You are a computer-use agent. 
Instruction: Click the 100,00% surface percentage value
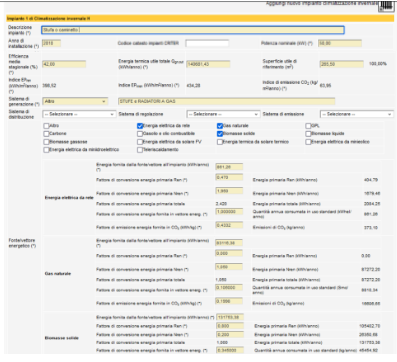point(378,64)
